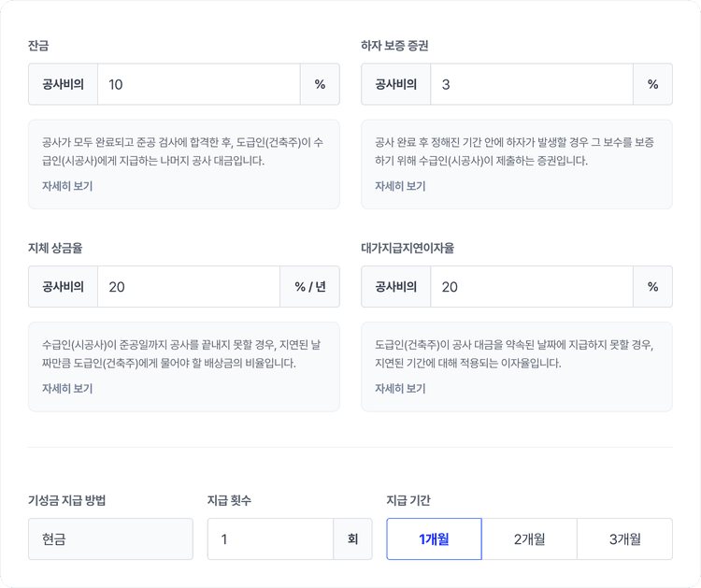Open 자세히 보기 under 잔금 description
Image resolution: width=701 pixels, height=588 pixels.
67,186
